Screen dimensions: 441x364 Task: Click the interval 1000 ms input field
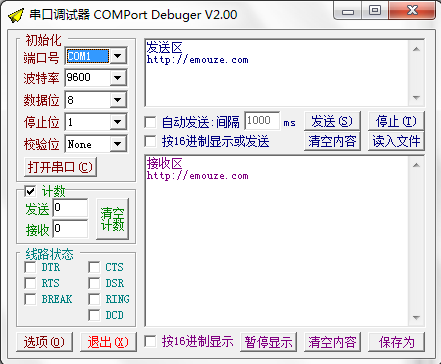point(262,120)
